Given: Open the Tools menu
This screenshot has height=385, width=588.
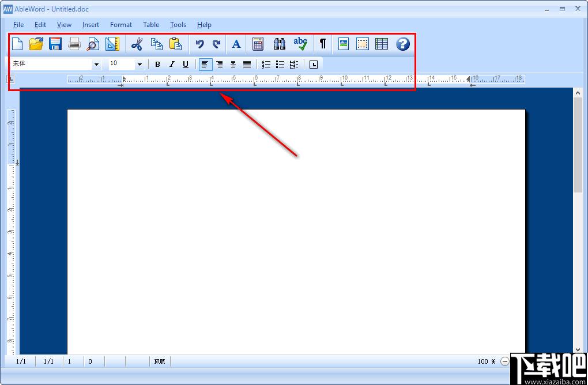Looking at the screenshot, I should pos(178,25).
